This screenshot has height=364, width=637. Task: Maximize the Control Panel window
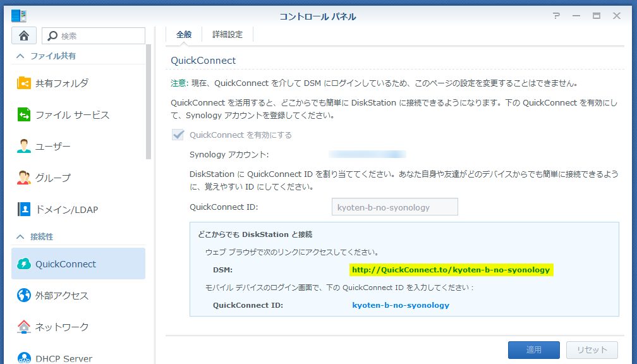pos(597,16)
